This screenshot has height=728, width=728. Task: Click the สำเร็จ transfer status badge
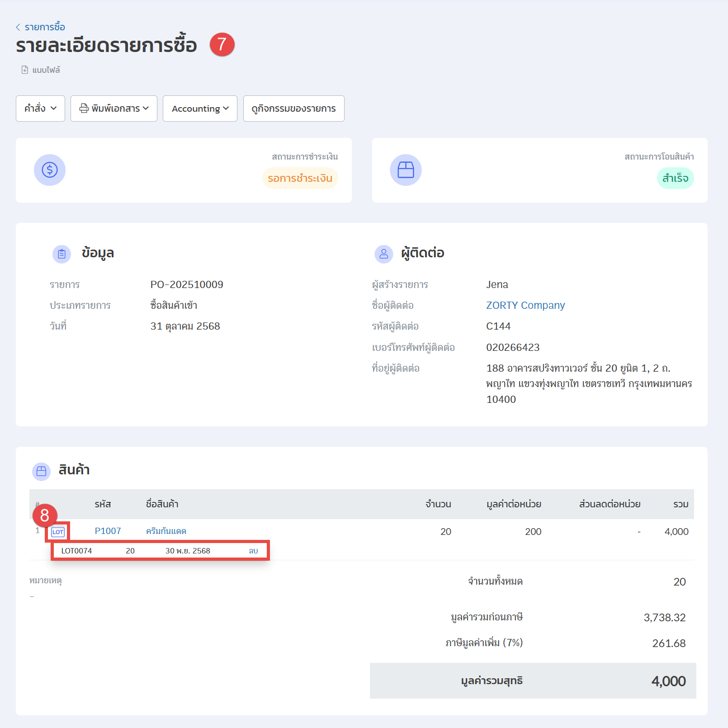pos(675,178)
